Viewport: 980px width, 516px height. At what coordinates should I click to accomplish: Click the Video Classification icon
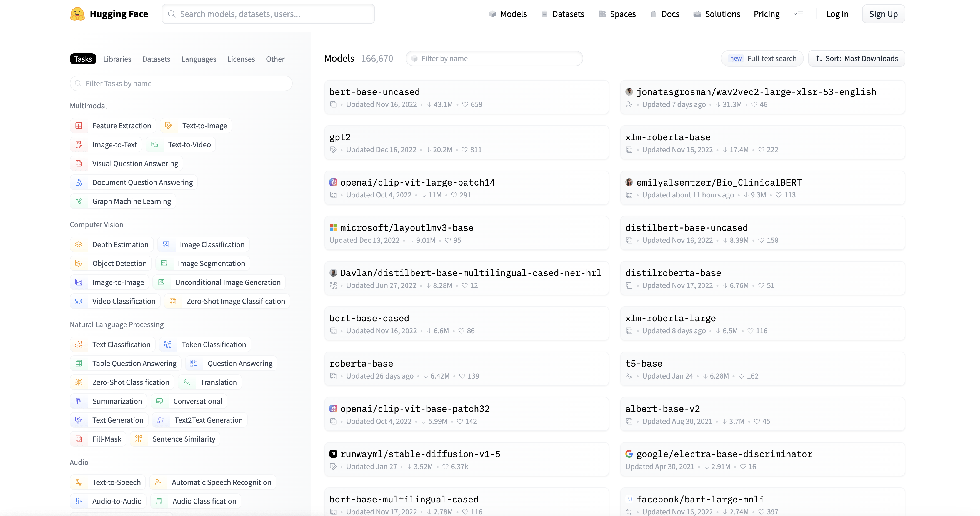click(x=79, y=301)
